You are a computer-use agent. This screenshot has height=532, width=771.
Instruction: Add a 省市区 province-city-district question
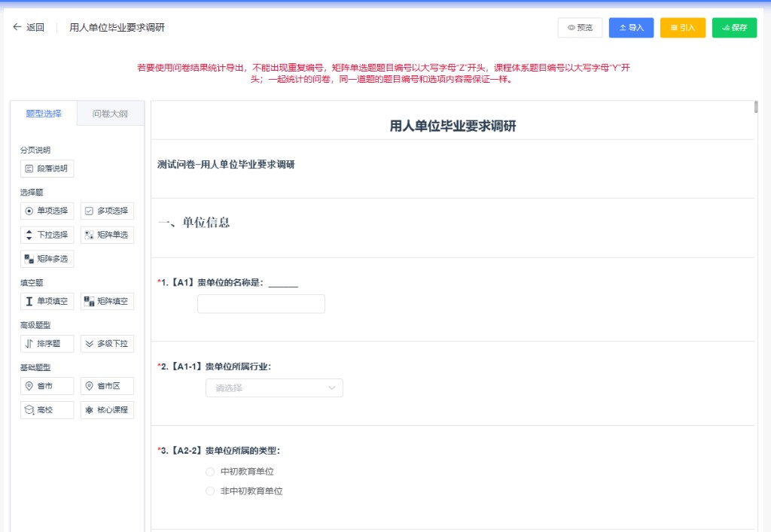pyautogui.click(x=107, y=385)
